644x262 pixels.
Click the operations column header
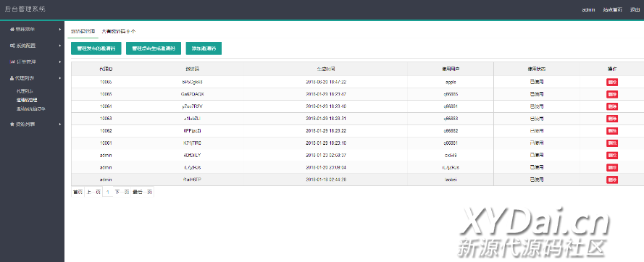[x=612, y=69]
